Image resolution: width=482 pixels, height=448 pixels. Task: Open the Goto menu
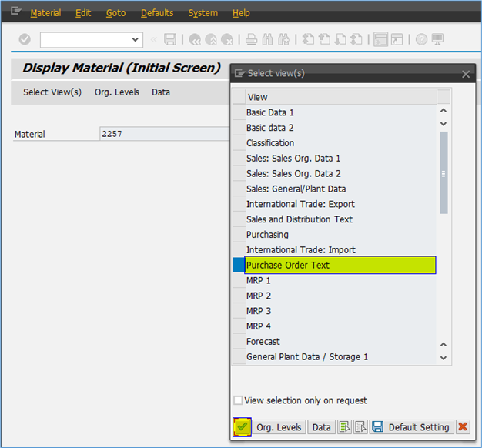click(x=116, y=13)
